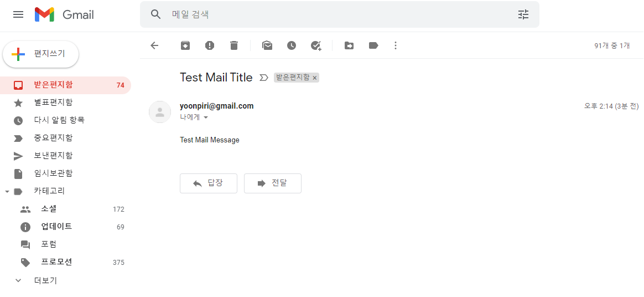Screen dimensions: 644x297
Task: Click the 편지쓰기 compose button
Action: pyautogui.click(x=40, y=54)
